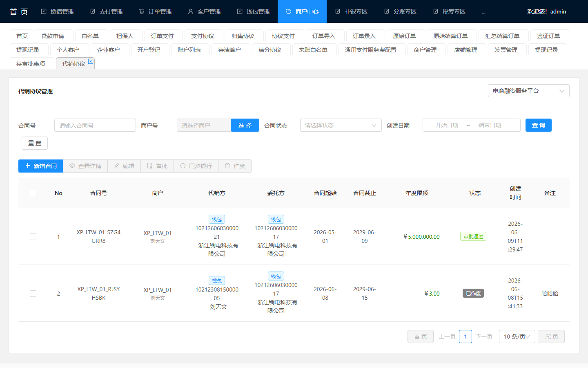This screenshot has height=368, width=588.
Task: Open the 钱包管理 top navigation menu
Action: [253, 11]
